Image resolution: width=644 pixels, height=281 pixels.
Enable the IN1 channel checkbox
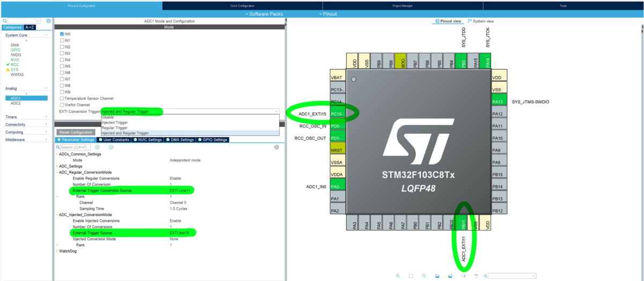click(62, 40)
